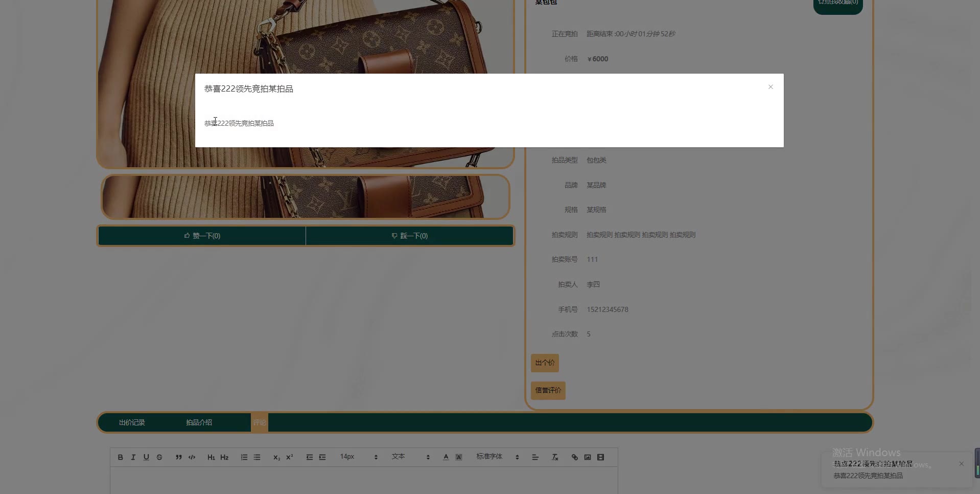Close the 恭喜222领先竞拍某拍品 dialog

pyautogui.click(x=771, y=87)
